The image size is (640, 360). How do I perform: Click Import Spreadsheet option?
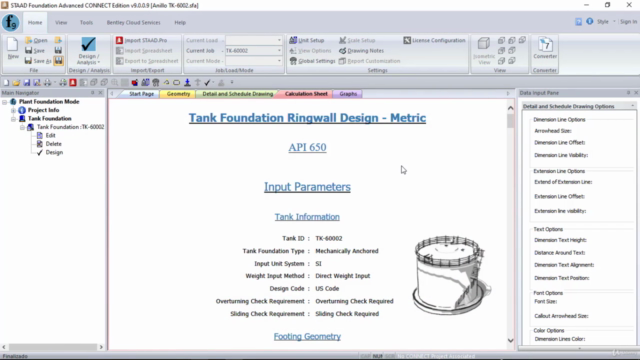(x=144, y=51)
